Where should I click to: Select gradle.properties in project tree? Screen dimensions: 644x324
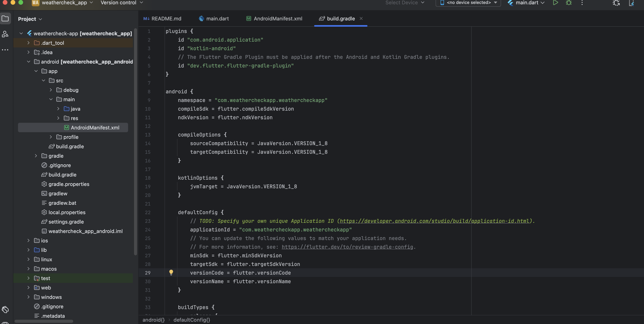pyautogui.click(x=69, y=184)
